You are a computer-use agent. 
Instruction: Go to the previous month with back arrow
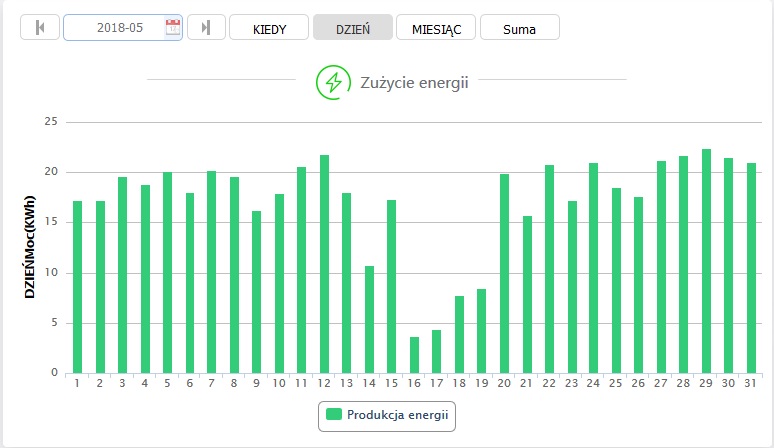pyautogui.click(x=40, y=28)
